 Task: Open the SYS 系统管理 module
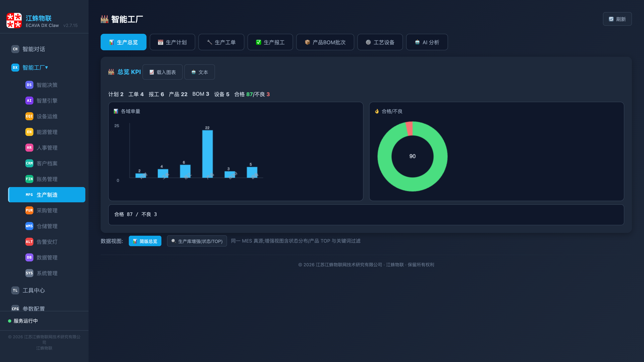pos(47,273)
